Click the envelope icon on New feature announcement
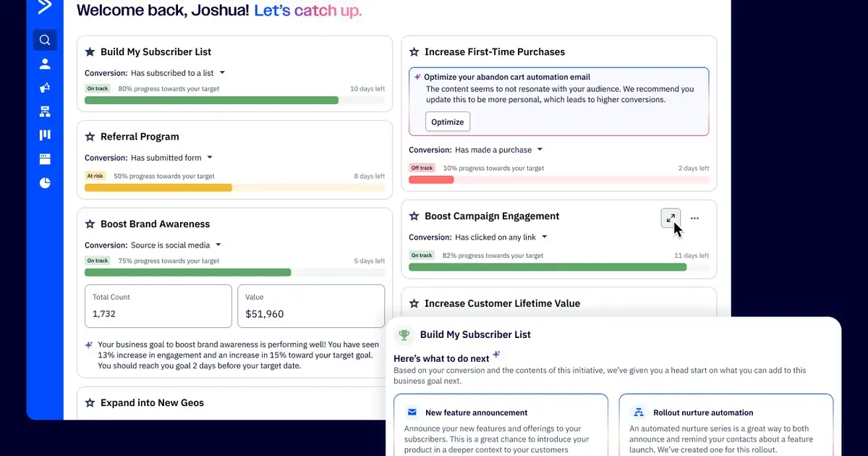The image size is (868, 456). [x=410, y=413]
